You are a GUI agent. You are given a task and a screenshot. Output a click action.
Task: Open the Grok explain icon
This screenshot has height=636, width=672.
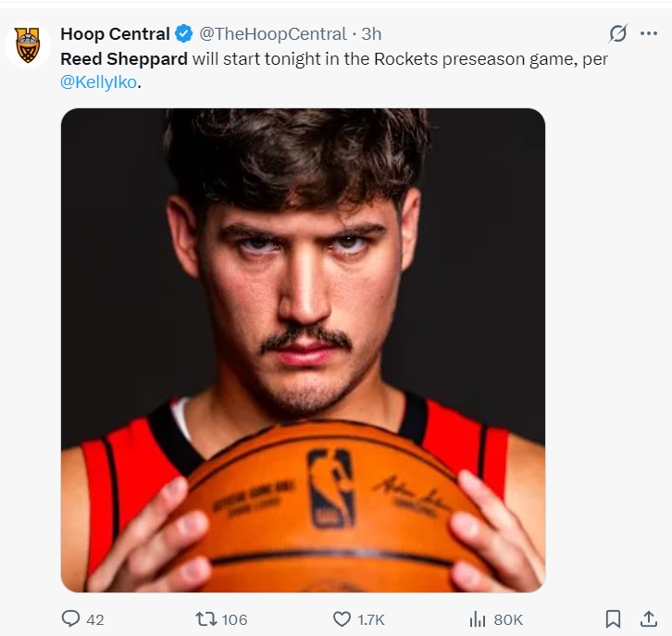coord(617,34)
